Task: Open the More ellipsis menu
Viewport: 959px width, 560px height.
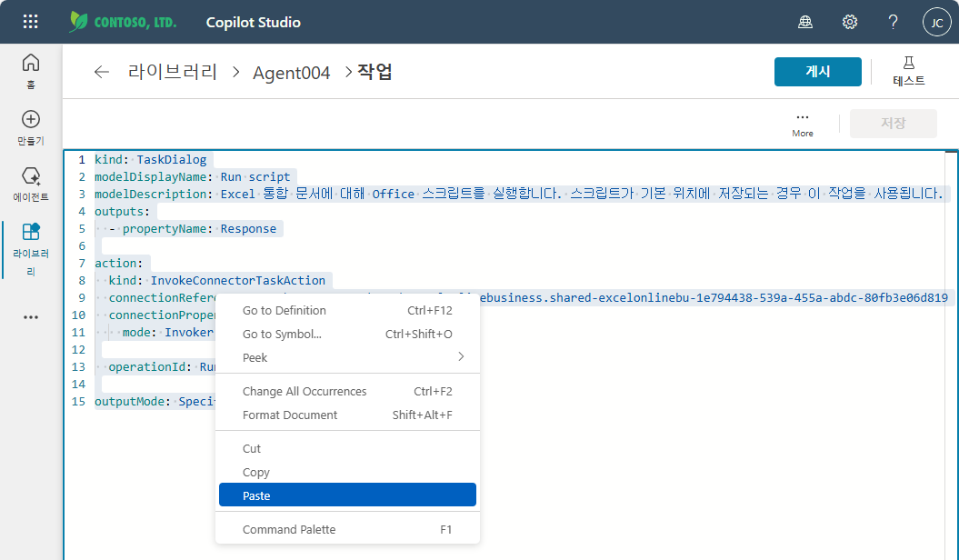Action: 803,125
